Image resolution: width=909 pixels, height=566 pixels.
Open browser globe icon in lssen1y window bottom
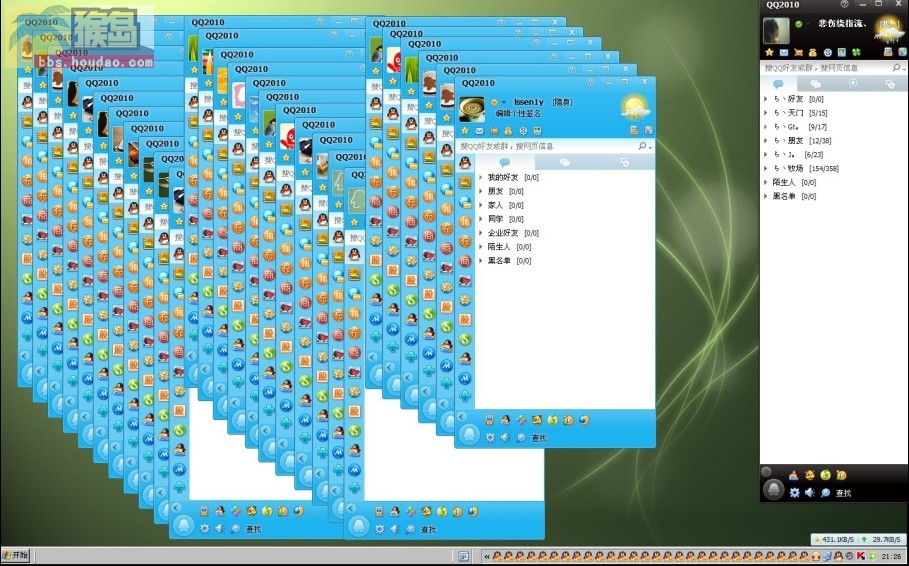tap(584, 420)
